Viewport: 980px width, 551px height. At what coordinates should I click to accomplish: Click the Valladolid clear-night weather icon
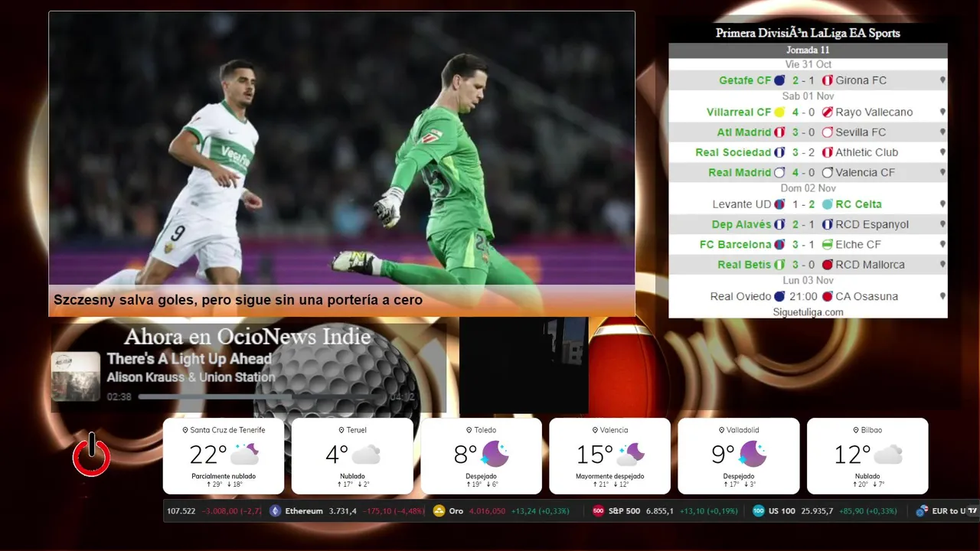click(753, 454)
